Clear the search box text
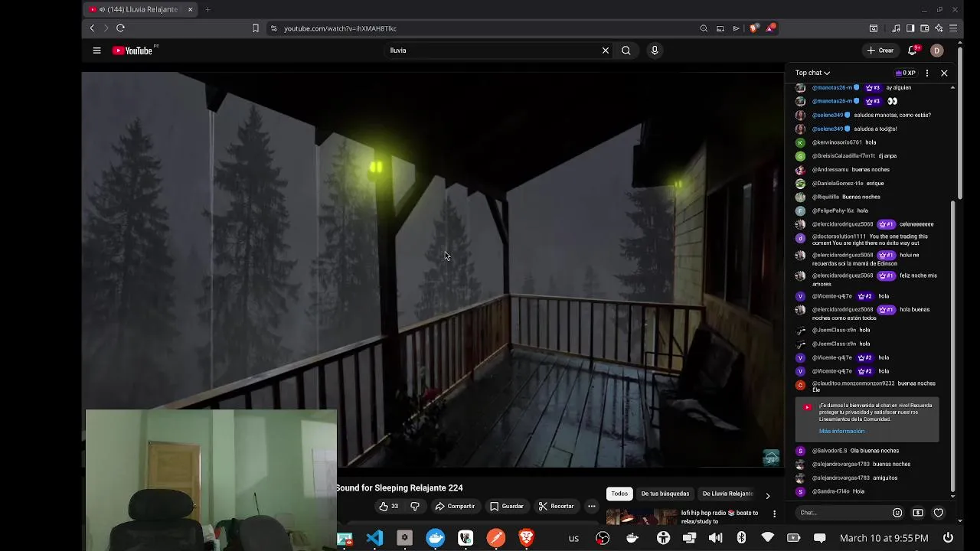 pyautogui.click(x=605, y=51)
